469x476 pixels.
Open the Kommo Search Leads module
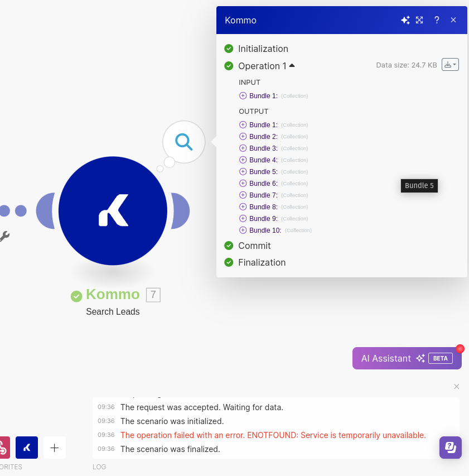[113, 211]
